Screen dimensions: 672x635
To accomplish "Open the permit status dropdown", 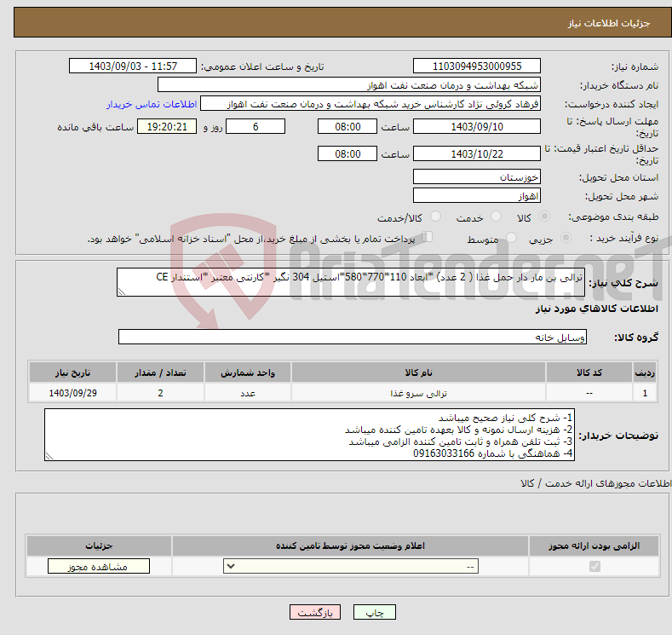I will coord(351,567).
